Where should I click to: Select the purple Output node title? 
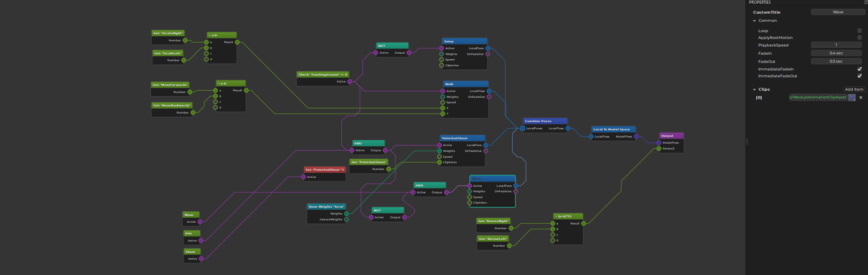tap(671, 136)
